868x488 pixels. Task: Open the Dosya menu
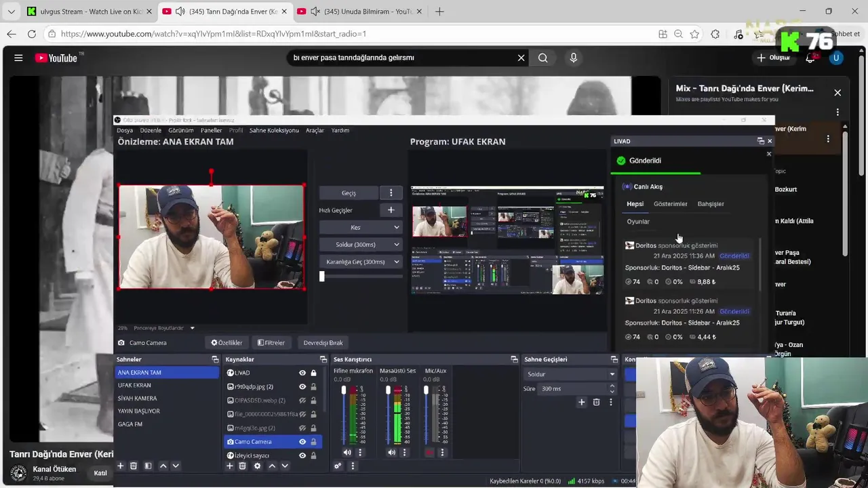[x=125, y=130]
